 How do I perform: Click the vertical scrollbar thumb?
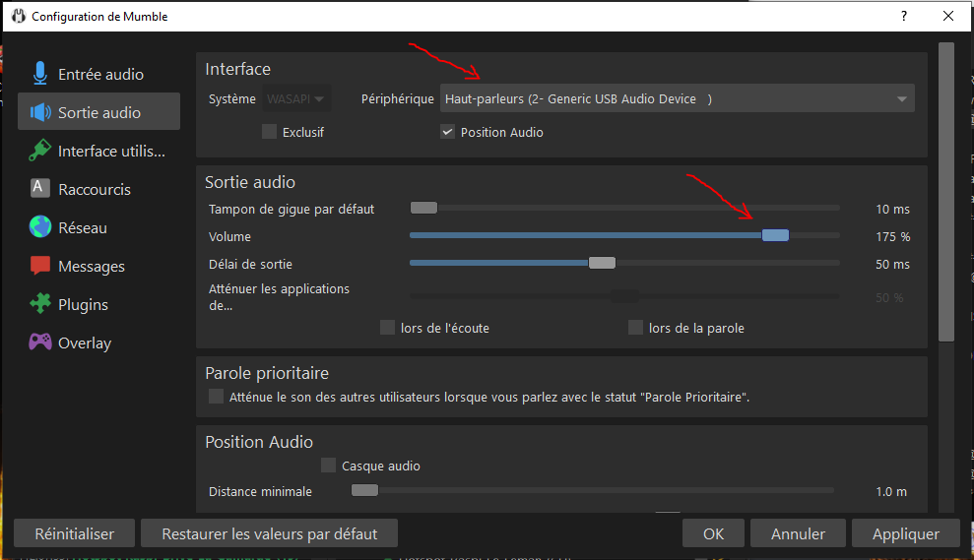pyautogui.click(x=946, y=192)
